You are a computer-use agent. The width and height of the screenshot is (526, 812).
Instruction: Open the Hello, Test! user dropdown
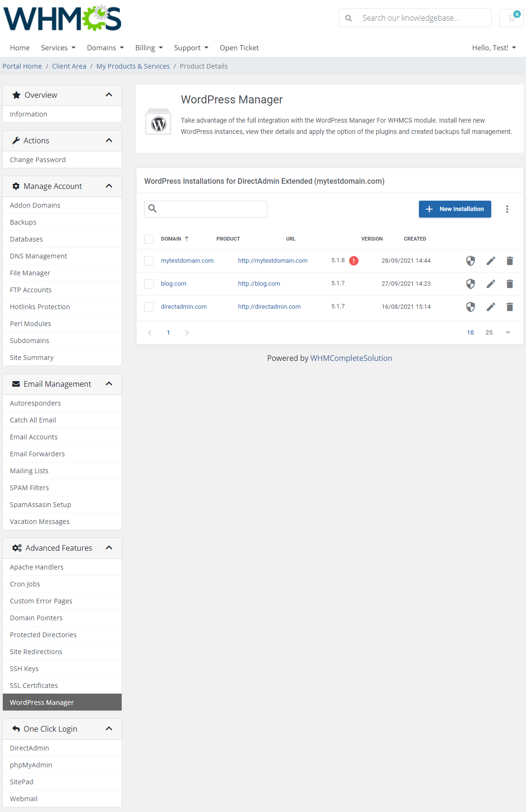point(494,48)
